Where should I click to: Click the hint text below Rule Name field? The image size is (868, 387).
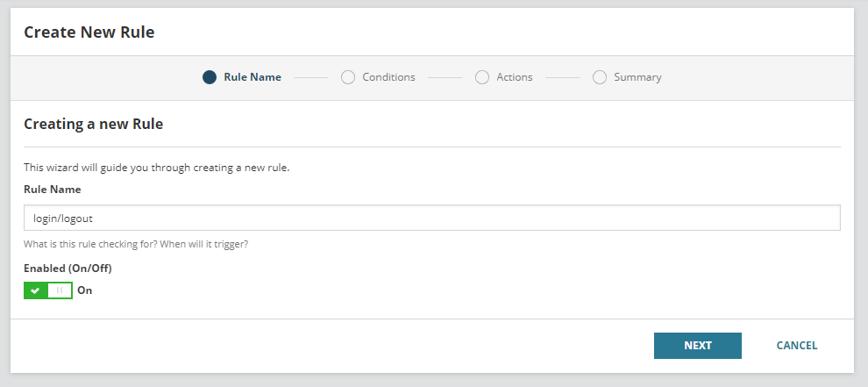(x=135, y=243)
